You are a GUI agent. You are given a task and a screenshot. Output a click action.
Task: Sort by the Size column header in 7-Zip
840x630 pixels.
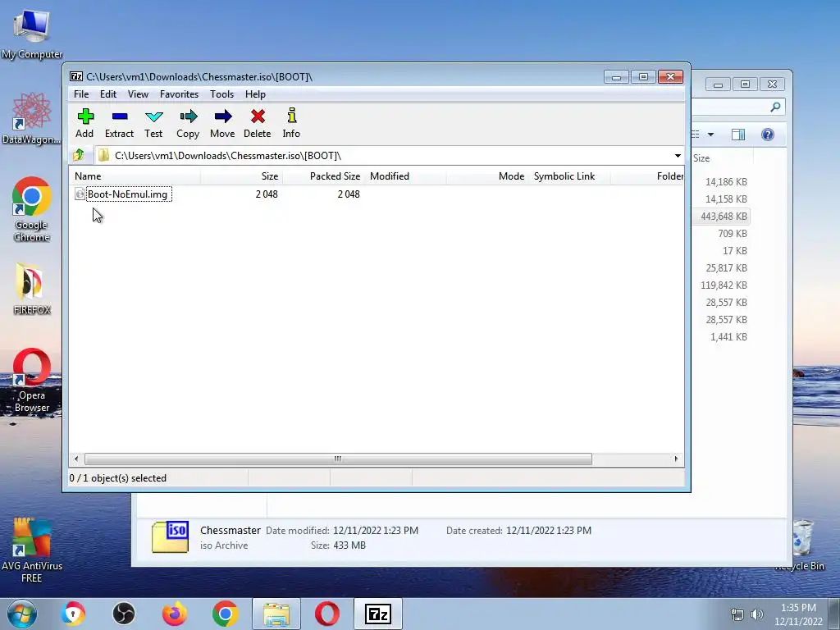pos(242,176)
